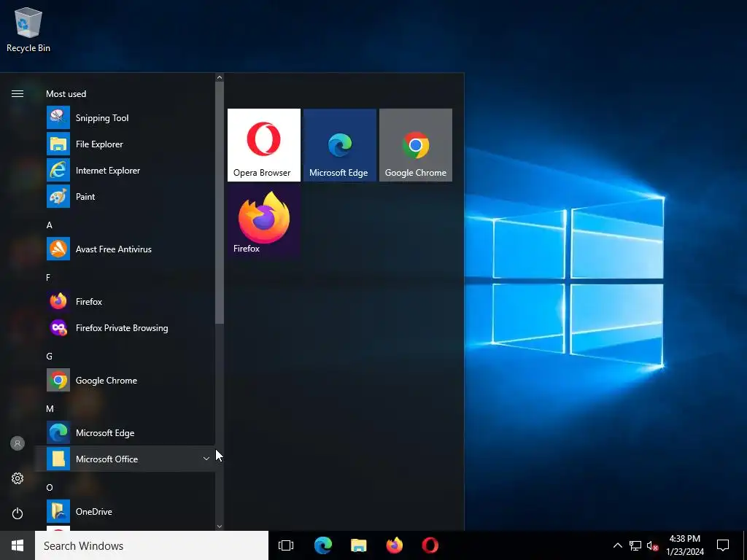Viewport: 747px width, 560px height.
Task: Expand the Start menu hamburger navigation
Action: coord(18,94)
